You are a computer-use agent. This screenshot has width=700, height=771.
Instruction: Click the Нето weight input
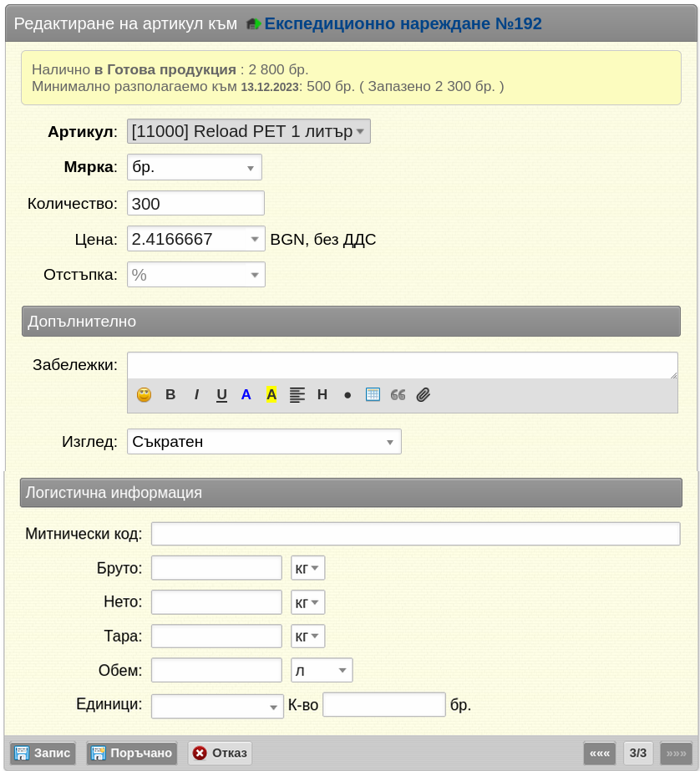point(216,602)
